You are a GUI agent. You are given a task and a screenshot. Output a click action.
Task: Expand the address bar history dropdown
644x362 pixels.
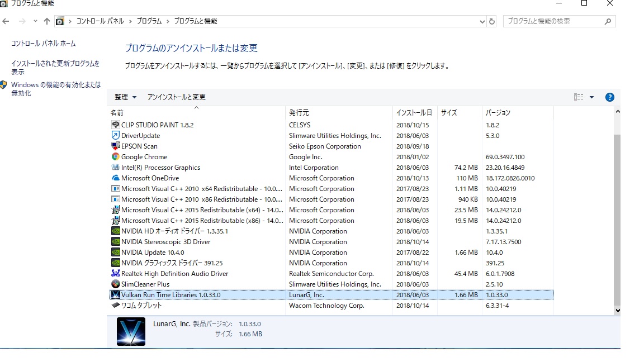(482, 21)
